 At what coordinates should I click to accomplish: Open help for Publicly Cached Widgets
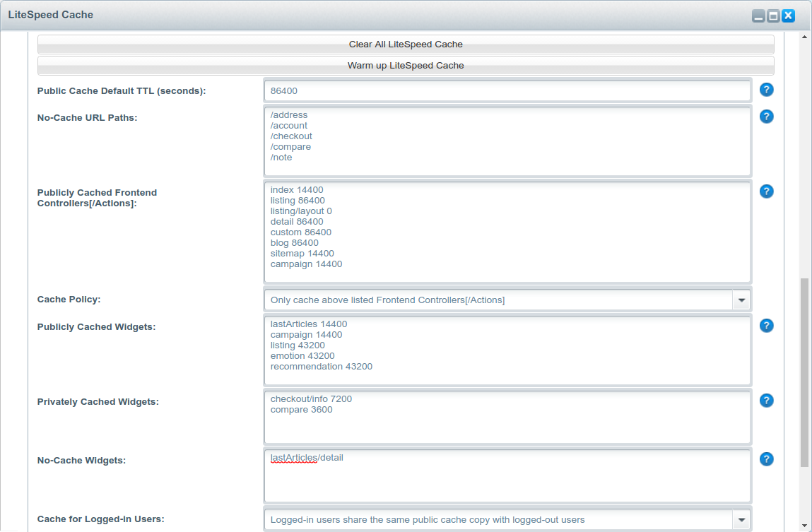pyautogui.click(x=767, y=326)
